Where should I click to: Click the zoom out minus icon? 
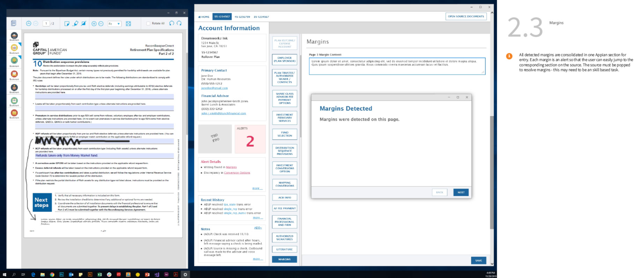(101, 23)
